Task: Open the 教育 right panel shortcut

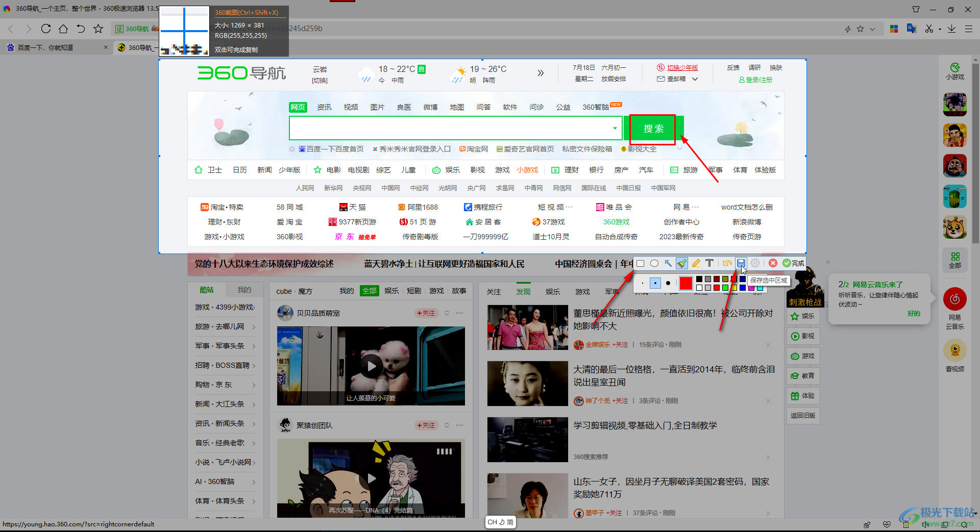Action: click(x=803, y=375)
